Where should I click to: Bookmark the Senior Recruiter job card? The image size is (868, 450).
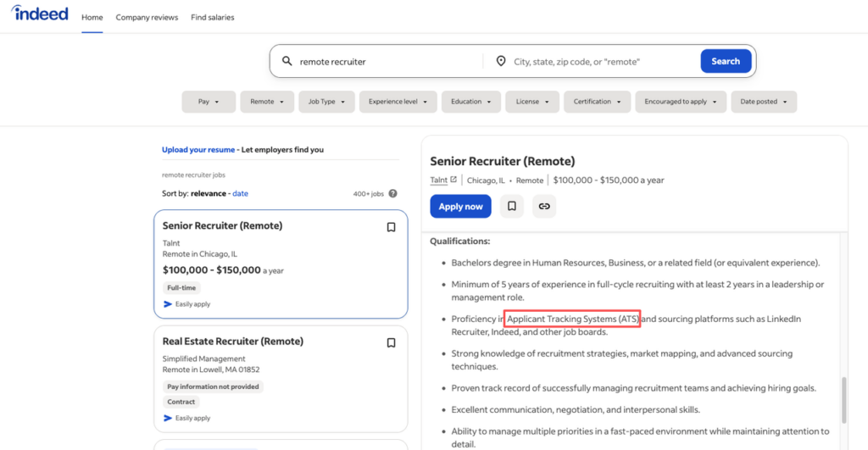tap(391, 227)
